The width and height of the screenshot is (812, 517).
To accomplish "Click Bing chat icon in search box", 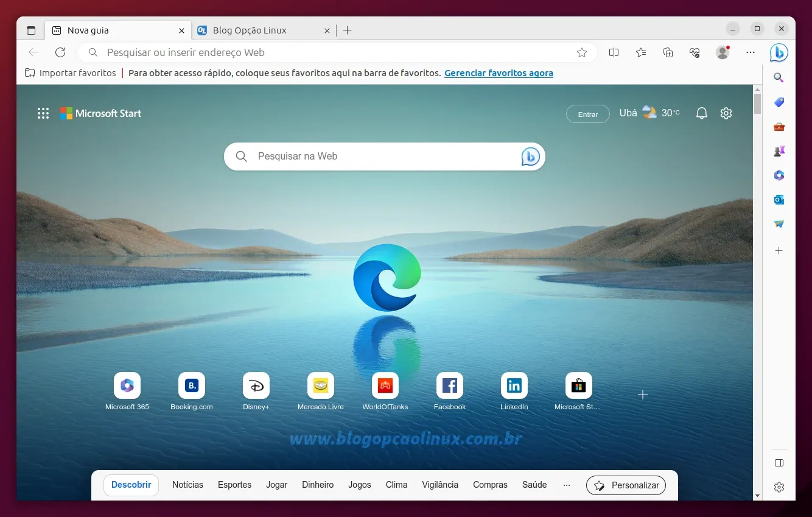I will click(x=530, y=157).
